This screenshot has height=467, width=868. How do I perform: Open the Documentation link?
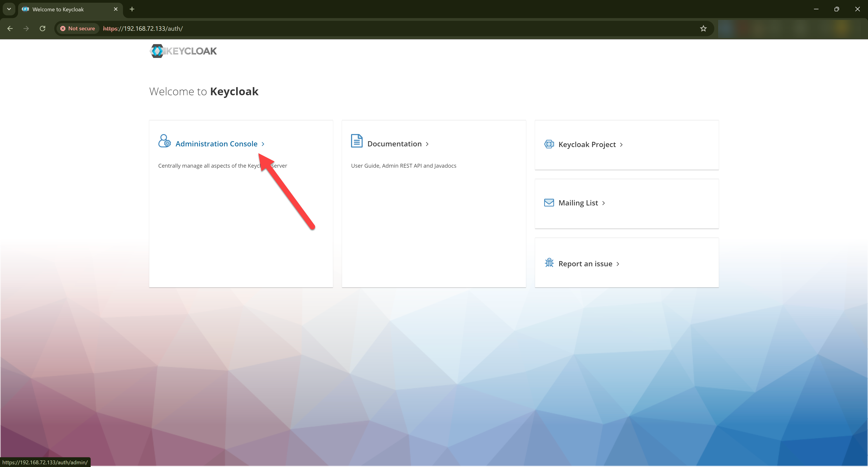395,144
